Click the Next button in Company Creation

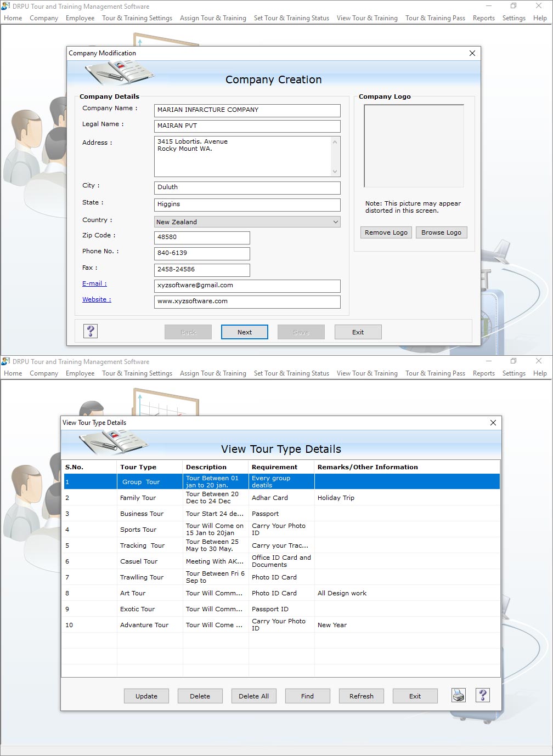[x=244, y=332]
